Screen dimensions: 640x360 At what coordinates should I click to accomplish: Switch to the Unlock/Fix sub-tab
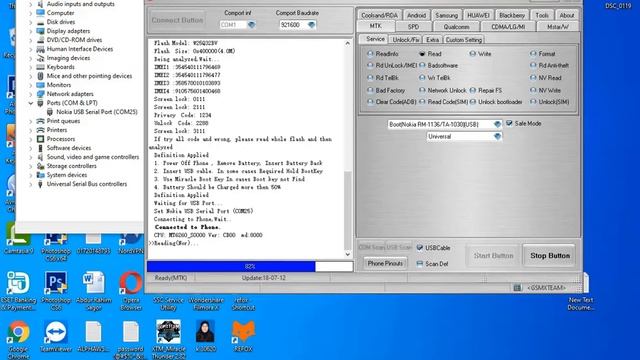[x=406, y=40]
